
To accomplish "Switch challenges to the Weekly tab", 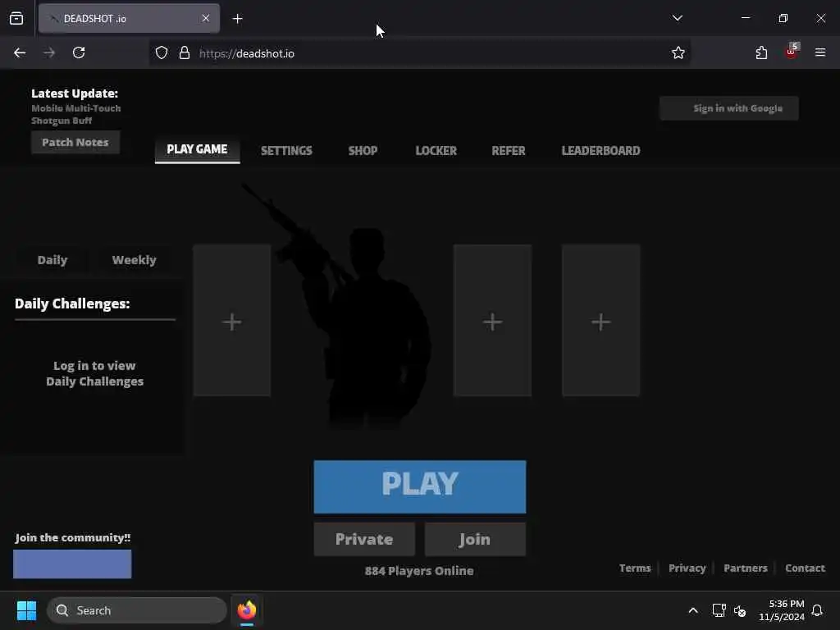I will (x=134, y=260).
